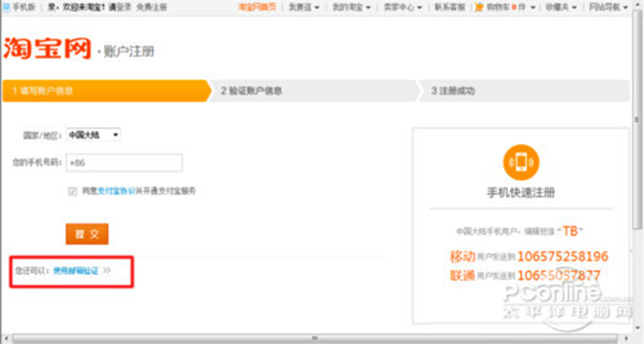
Task: Click the orange 提交 button
Action: [x=87, y=234]
